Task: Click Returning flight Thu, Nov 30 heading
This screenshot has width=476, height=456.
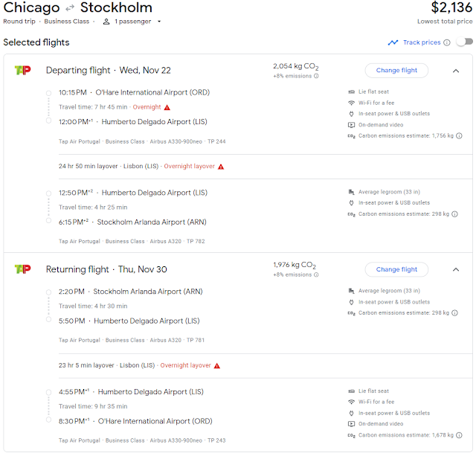Action: 106,269
